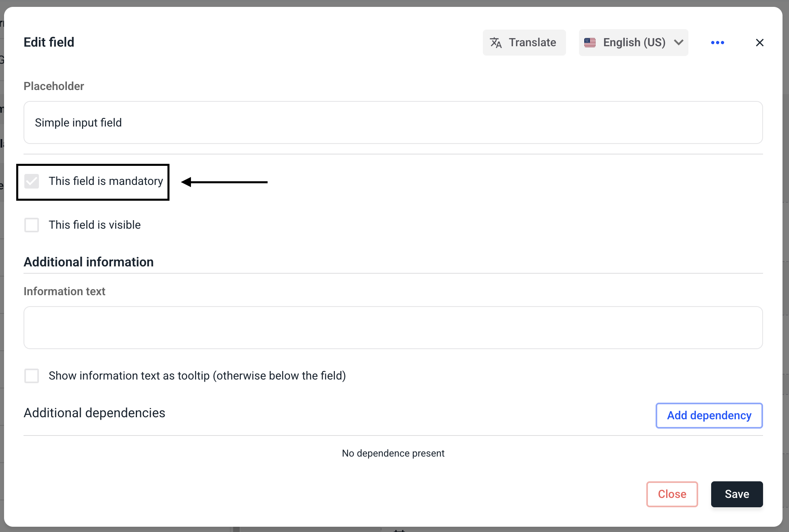Click the Add dependency button

[x=709, y=416]
